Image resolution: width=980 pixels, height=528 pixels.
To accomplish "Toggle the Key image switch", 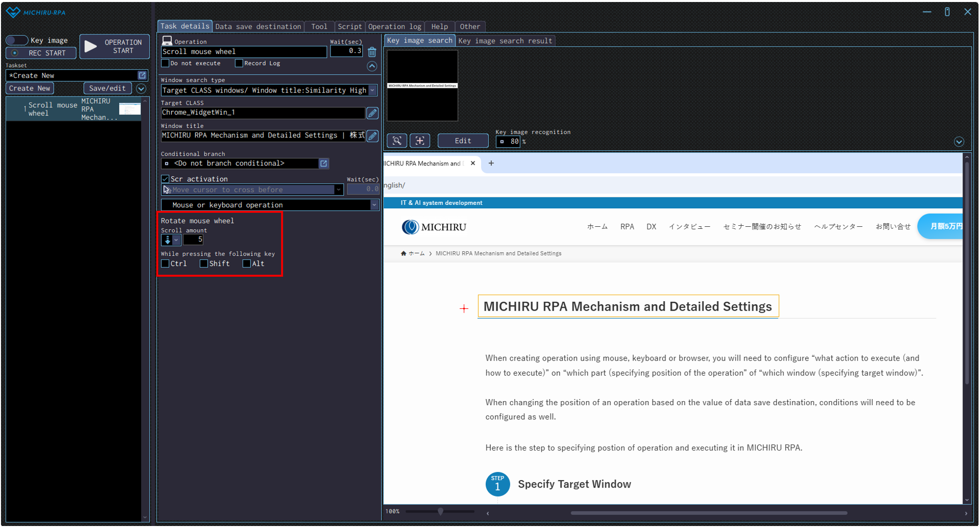I will [x=16, y=40].
